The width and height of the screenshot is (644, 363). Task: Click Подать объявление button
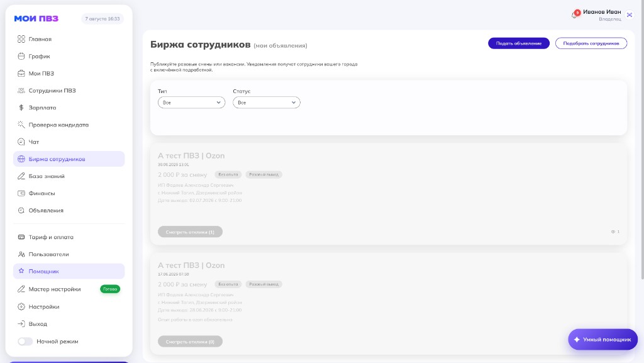pyautogui.click(x=519, y=43)
